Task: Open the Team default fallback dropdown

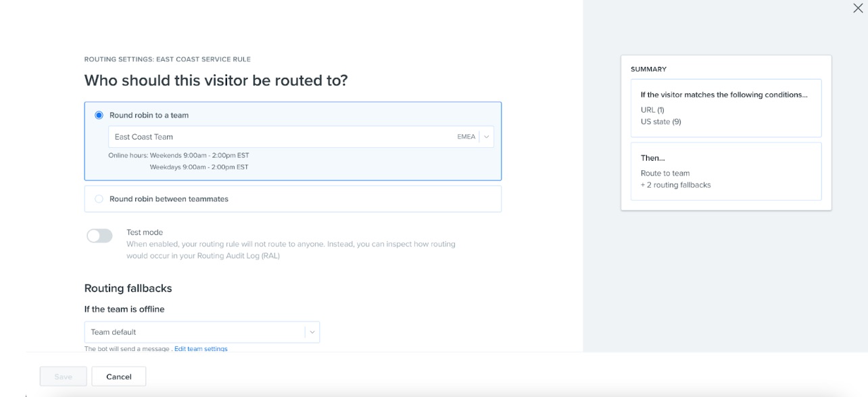Action: click(x=201, y=332)
